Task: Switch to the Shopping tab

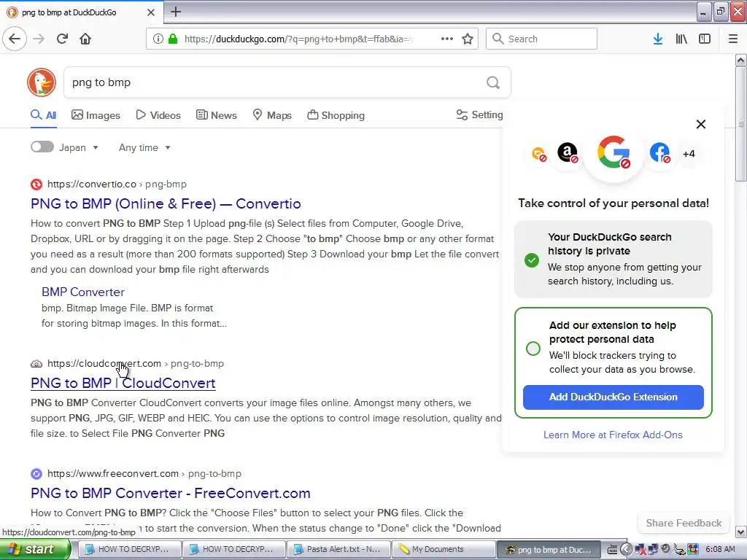Action: click(x=336, y=114)
